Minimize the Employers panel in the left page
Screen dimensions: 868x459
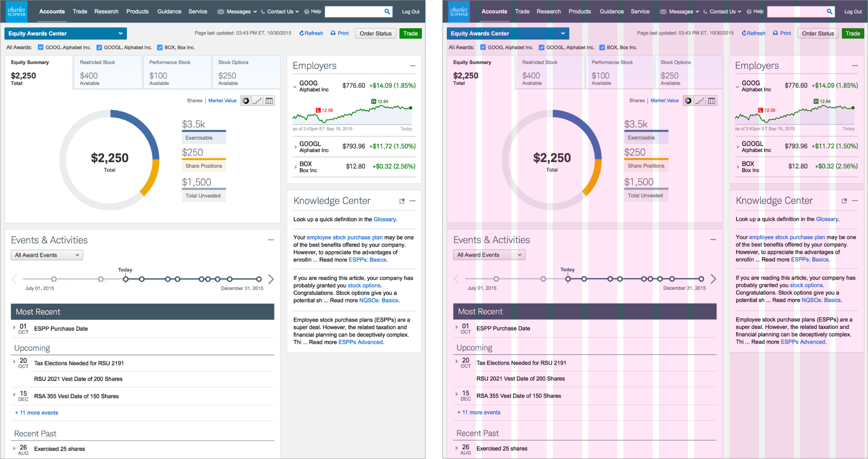coord(413,66)
